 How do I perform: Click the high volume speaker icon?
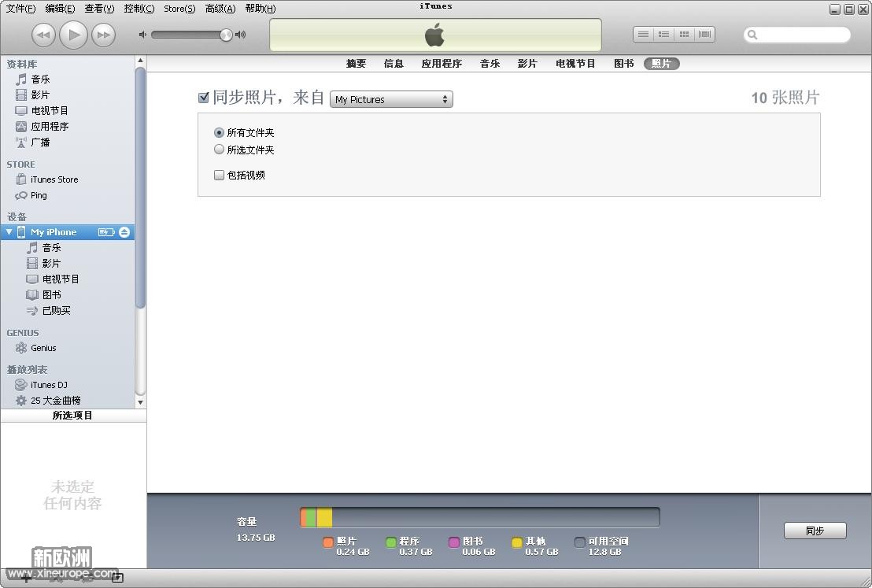(x=240, y=35)
